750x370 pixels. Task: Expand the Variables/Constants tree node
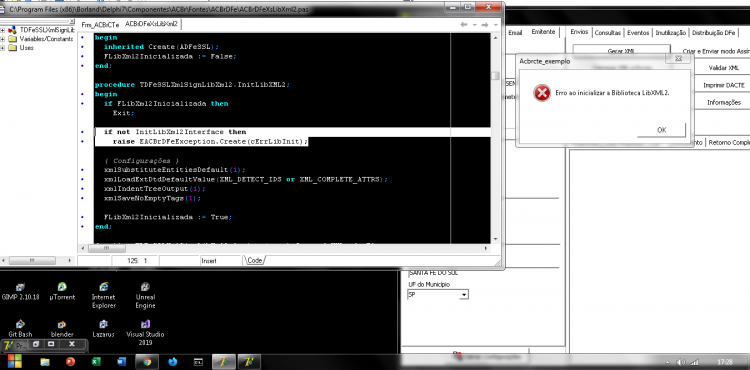click(3, 39)
